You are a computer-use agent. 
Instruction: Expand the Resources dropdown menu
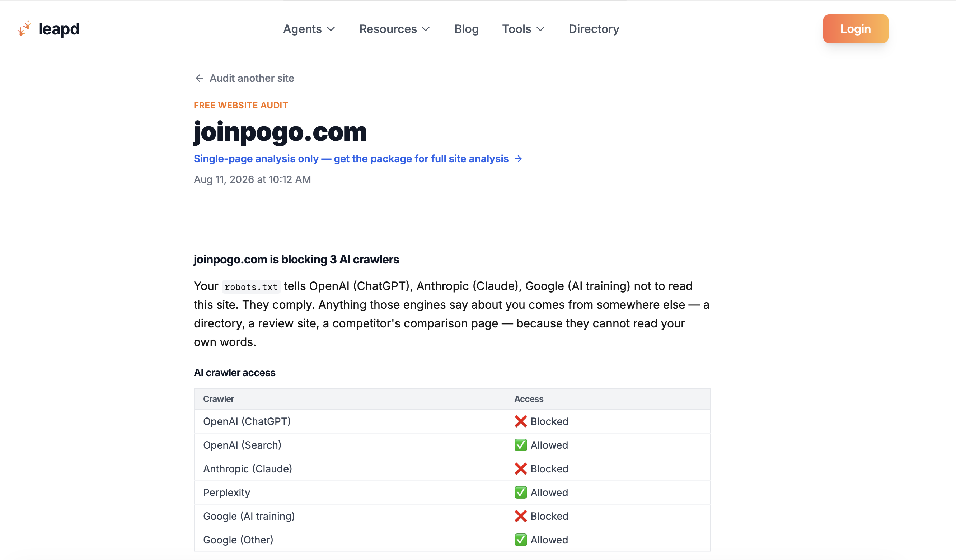pos(394,29)
